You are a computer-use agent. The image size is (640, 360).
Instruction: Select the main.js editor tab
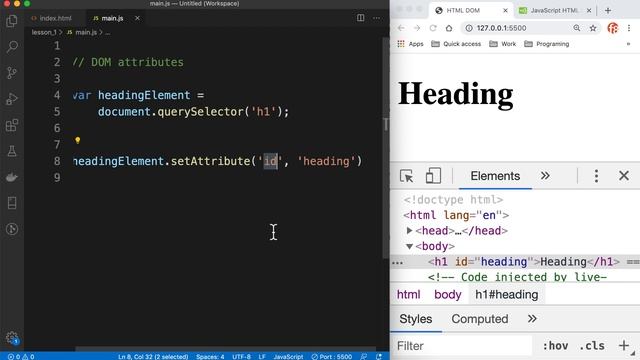(108, 18)
